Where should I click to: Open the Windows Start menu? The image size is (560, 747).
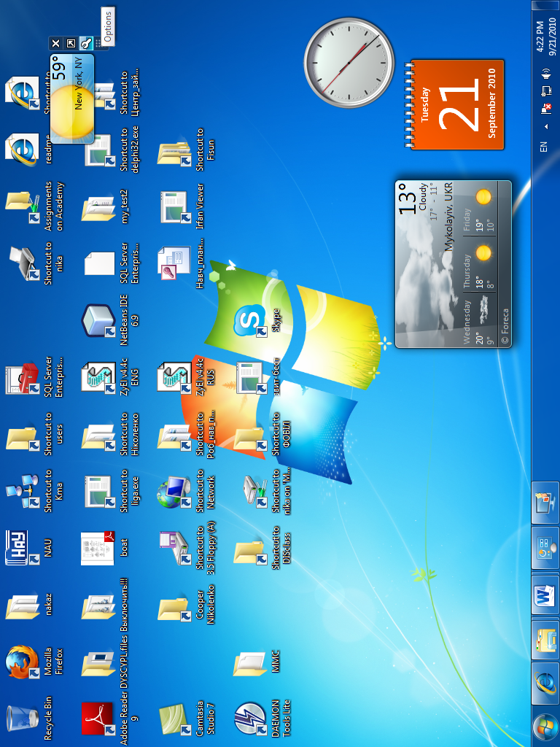pos(545,729)
